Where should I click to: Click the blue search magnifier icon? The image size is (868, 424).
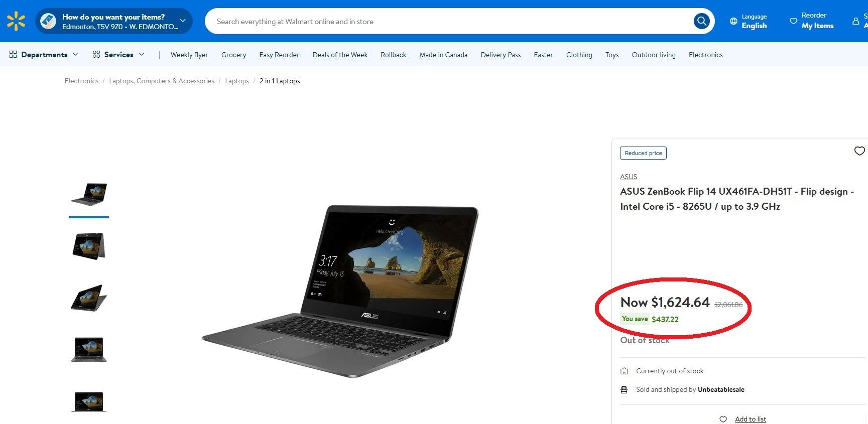click(701, 21)
